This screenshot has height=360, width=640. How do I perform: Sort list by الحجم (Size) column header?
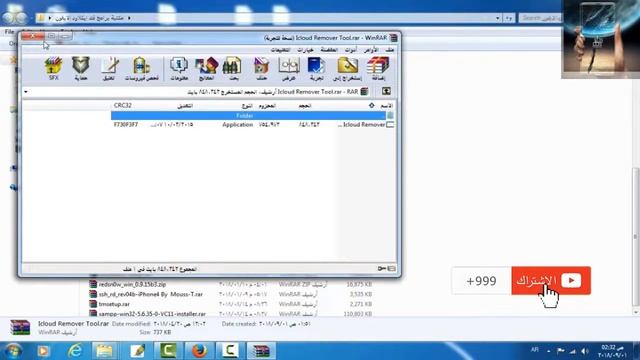click(x=304, y=106)
